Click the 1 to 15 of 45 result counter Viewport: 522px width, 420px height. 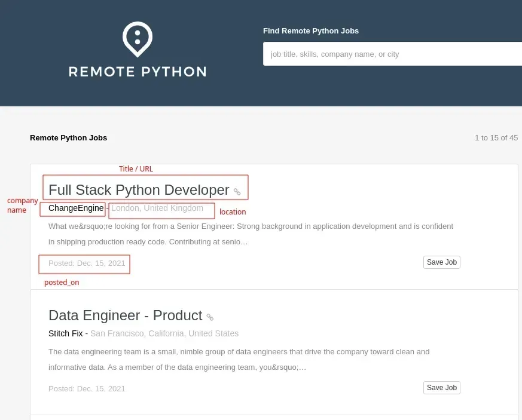[497, 137]
